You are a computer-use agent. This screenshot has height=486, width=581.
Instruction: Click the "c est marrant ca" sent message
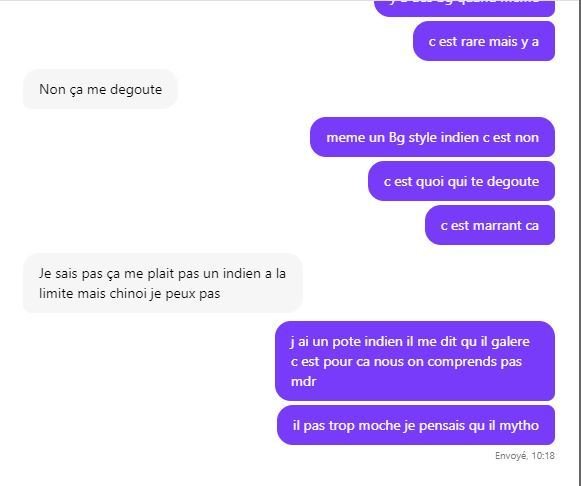tap(489, 225)
